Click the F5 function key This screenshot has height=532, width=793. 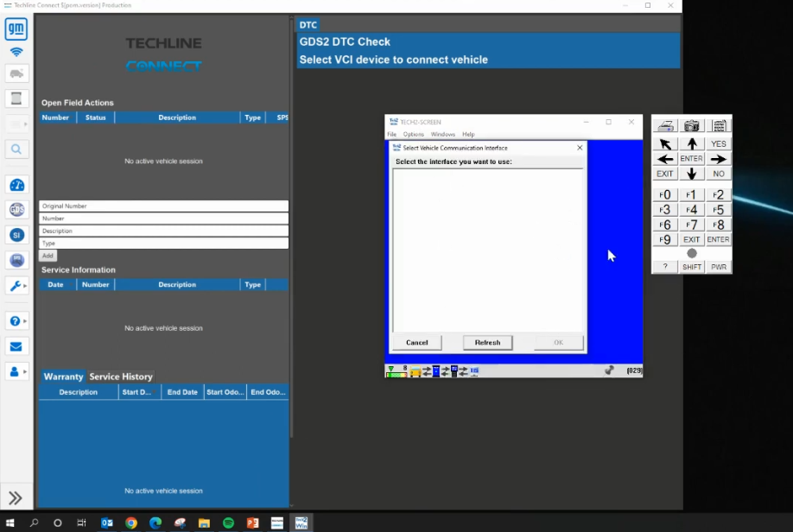[719, 210]
